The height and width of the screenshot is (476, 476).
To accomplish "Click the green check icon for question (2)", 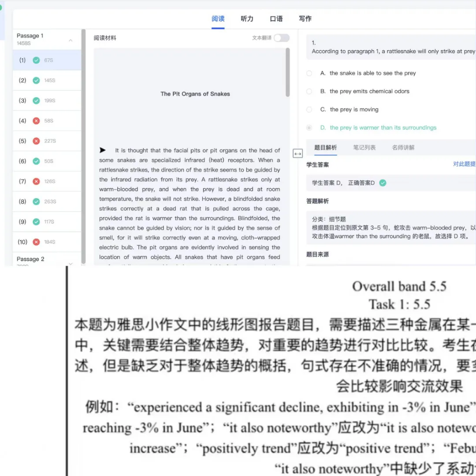I will coord(36,81).
